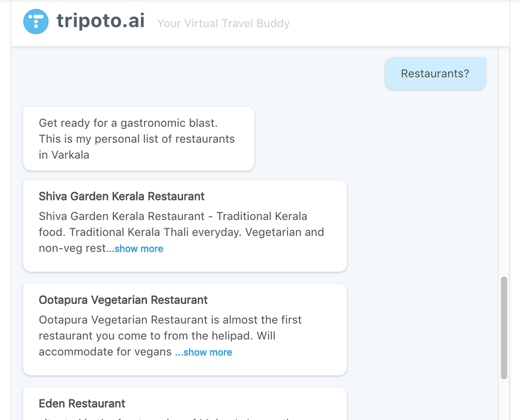Click the Shiva Garden restaurant description text
520x420 pixels.
pos(181,232)
